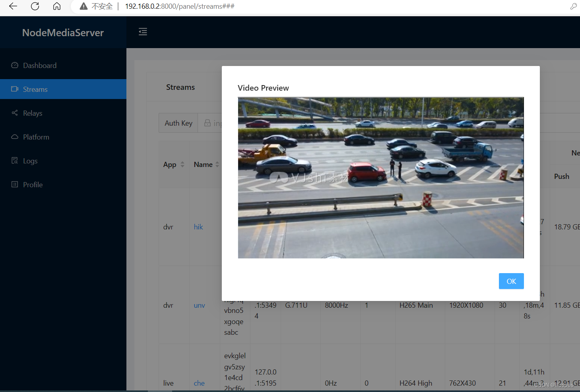Click the Dashboard gauge icon
Viewport: 580px width, 392px height.
point(15,65)
